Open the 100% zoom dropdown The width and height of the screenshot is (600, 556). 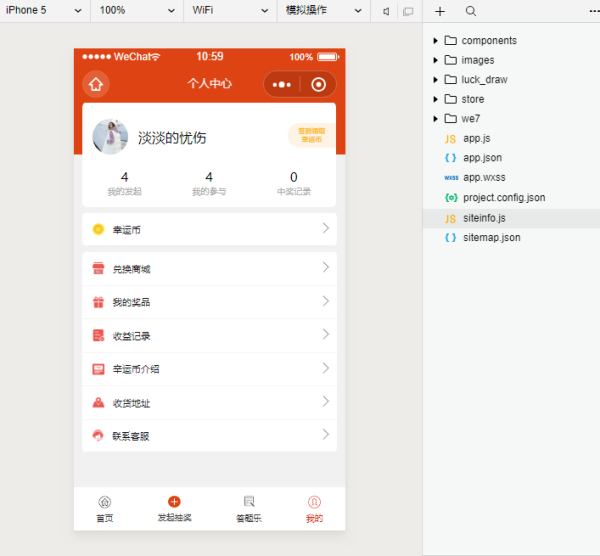click(136, 10)
